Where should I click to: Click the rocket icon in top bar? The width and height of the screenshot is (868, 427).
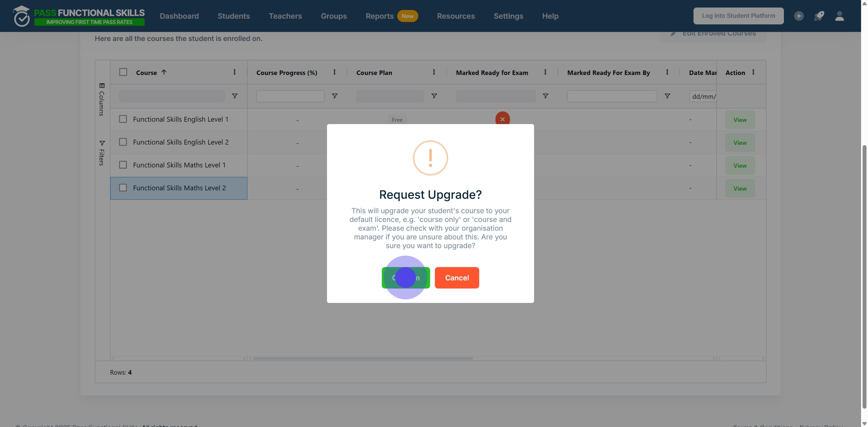pos(819,16)
